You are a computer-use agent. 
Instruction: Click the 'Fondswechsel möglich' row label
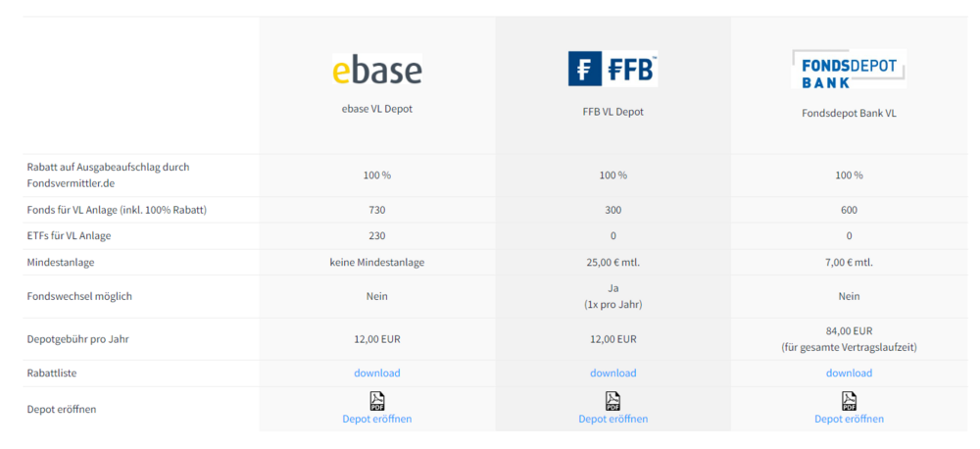click(x=79, y=296)
